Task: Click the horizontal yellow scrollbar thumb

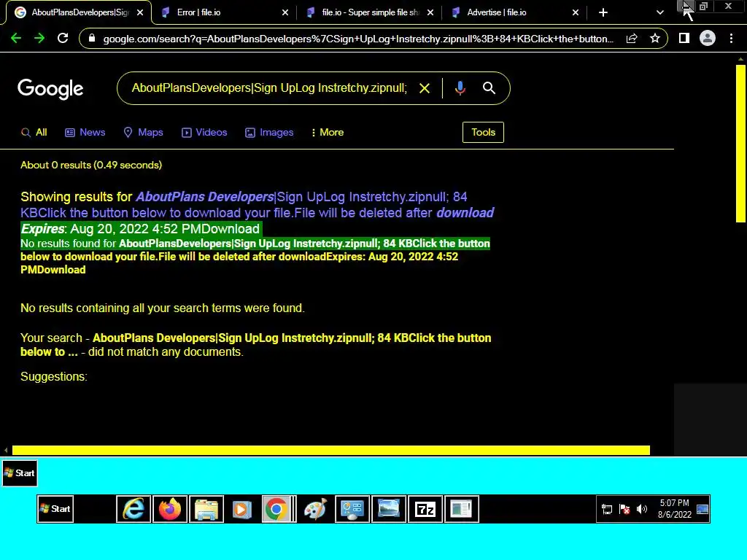Action: pos(330,450)
